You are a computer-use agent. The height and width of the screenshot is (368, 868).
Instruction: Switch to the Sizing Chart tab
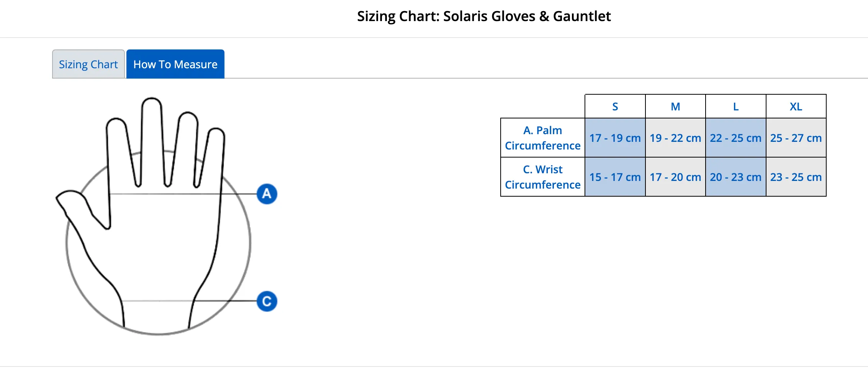(88, 64)
